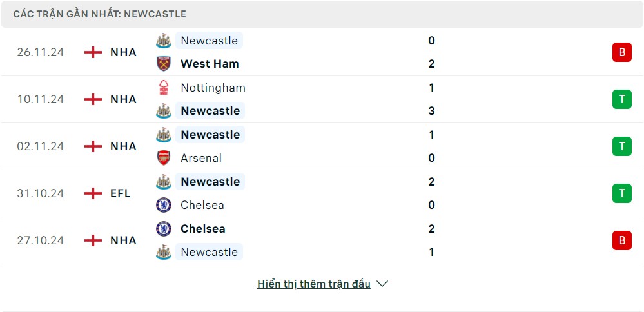Click green T badge for Arsenal match
This screenshot has width=644, height=312.
point(621,146)
